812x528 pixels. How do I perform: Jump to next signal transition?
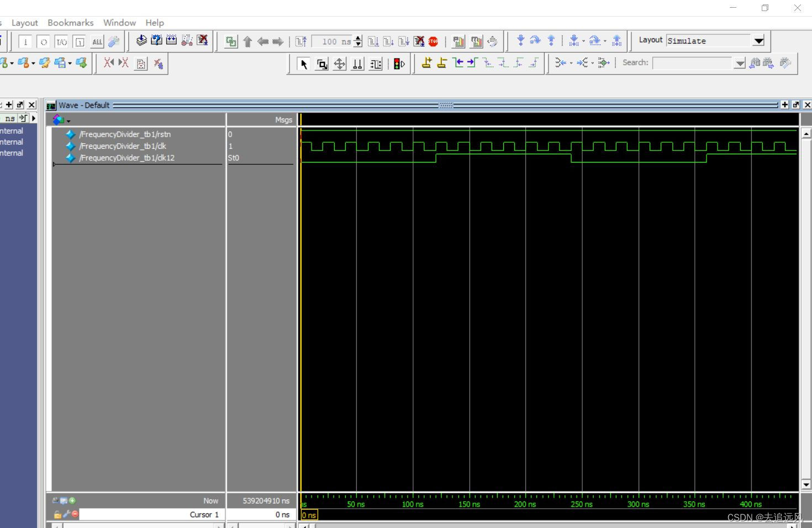pyautogui.click(x=471, y=63)
